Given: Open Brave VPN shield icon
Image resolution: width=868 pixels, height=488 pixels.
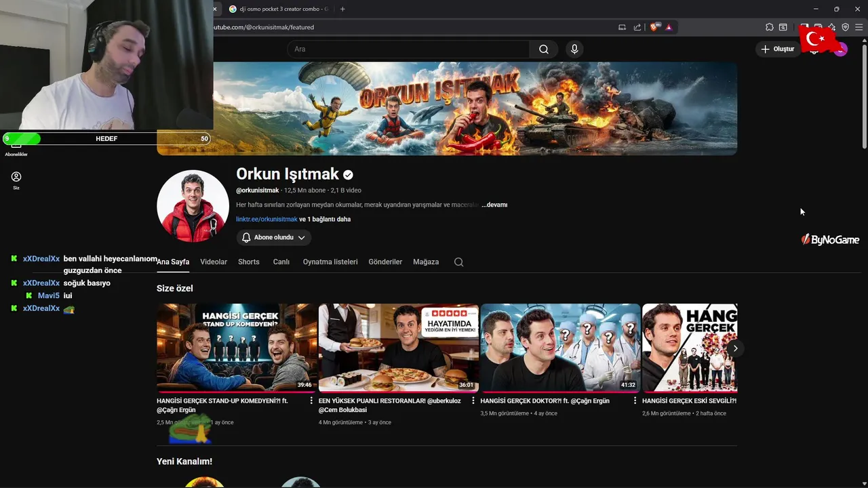Looking at the screenshot, I should (x=845, y=27).
